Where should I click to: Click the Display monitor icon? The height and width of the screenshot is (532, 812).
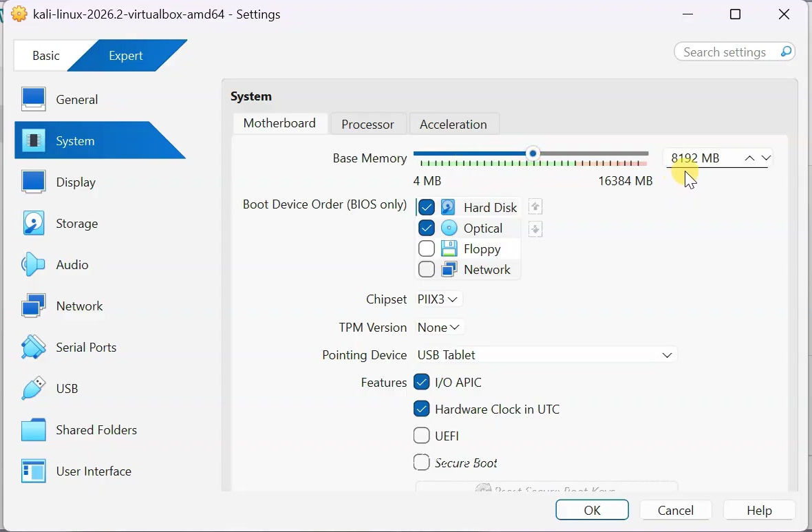(34, 182)
